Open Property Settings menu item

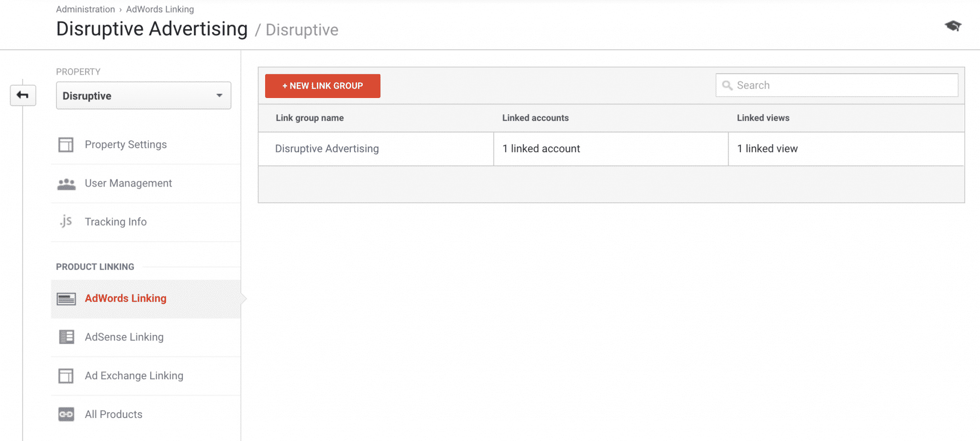(145, 144)
